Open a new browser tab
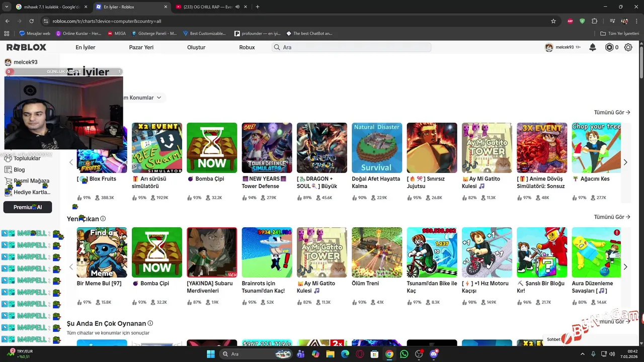This screenshot has height=362, width=644. point(258,7)
